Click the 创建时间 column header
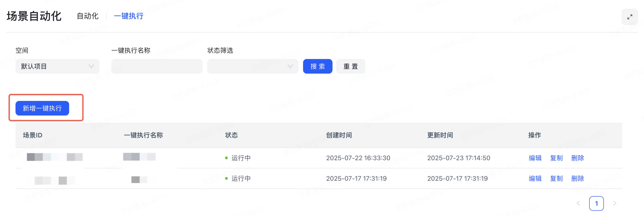The image size is (644, 216). tap(339, 135)
